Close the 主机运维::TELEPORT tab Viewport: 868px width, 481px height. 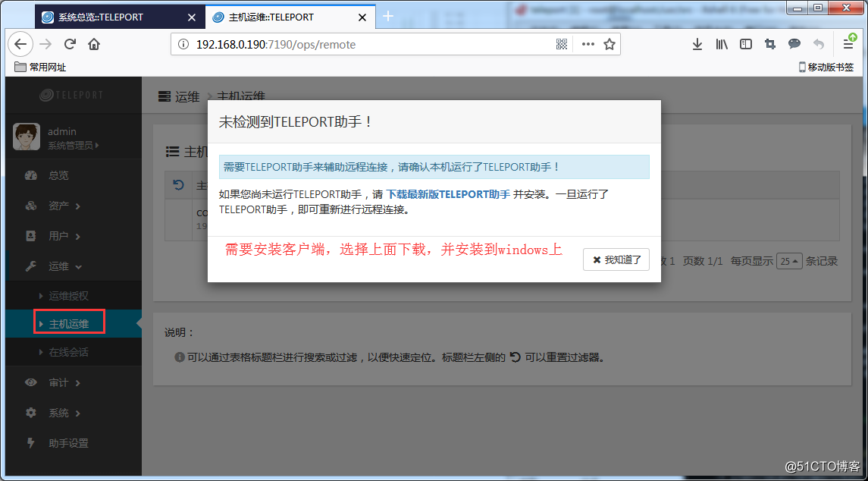[x=362, y=17]
